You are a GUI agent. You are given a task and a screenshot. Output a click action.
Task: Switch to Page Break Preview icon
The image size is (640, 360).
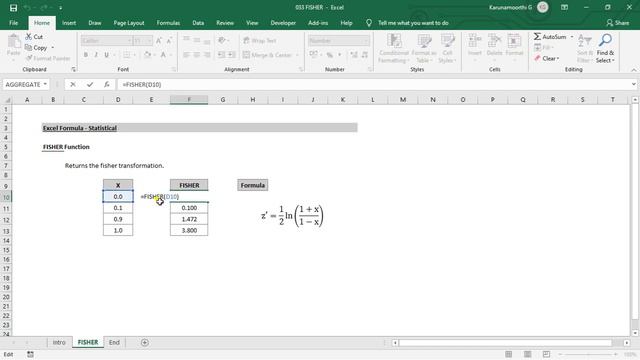[x=546, y=354]
